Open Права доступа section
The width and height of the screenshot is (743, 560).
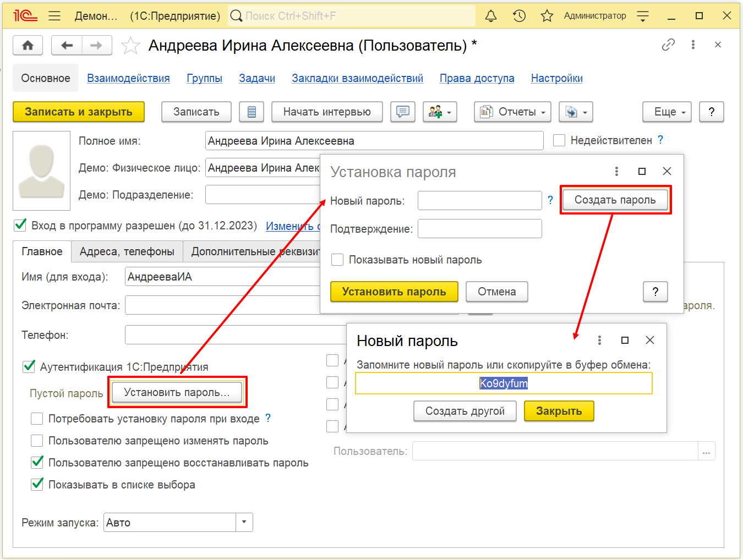tap(477, 78)
